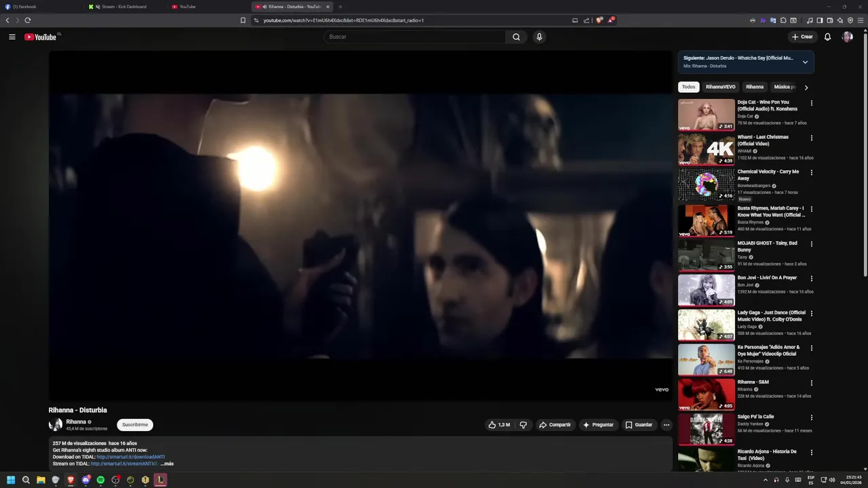Open options for Rihanna - S&M video

click(x=812, y=383)
